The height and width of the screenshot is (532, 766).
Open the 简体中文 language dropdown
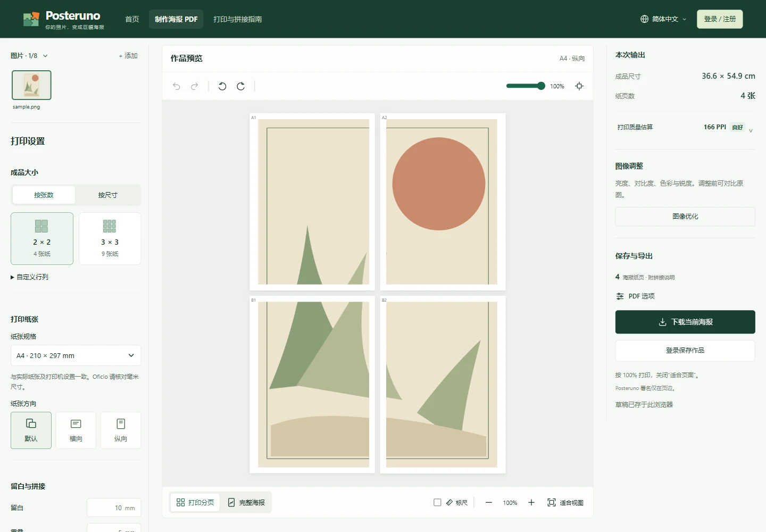(663, 19)
